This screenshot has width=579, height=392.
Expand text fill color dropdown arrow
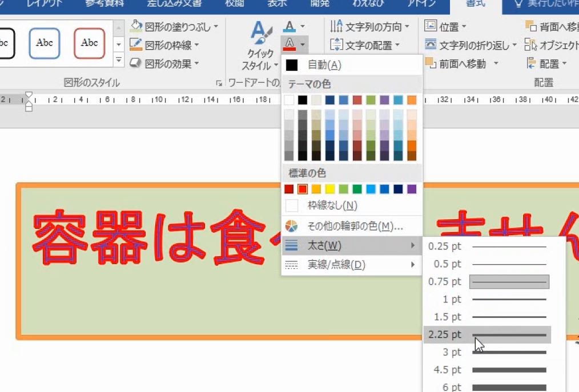coord(303,26)
